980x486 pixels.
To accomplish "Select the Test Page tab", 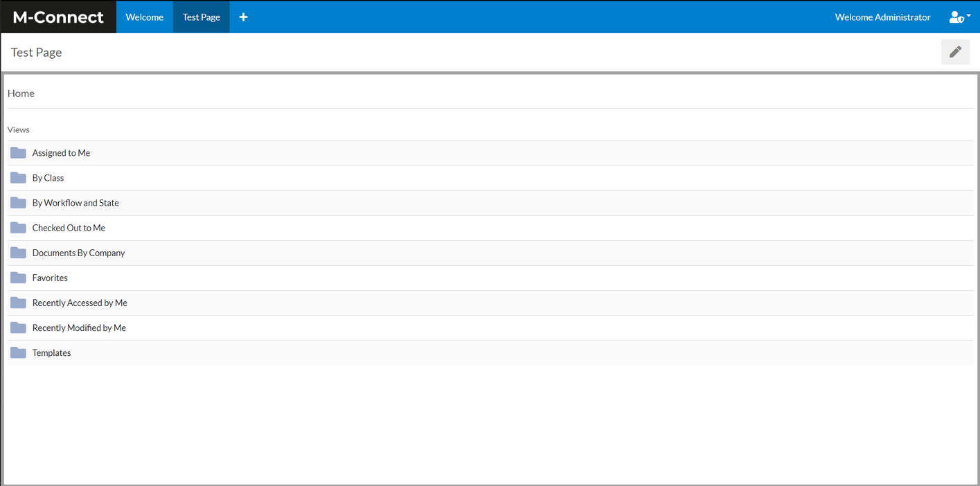I will pos(201,17).
